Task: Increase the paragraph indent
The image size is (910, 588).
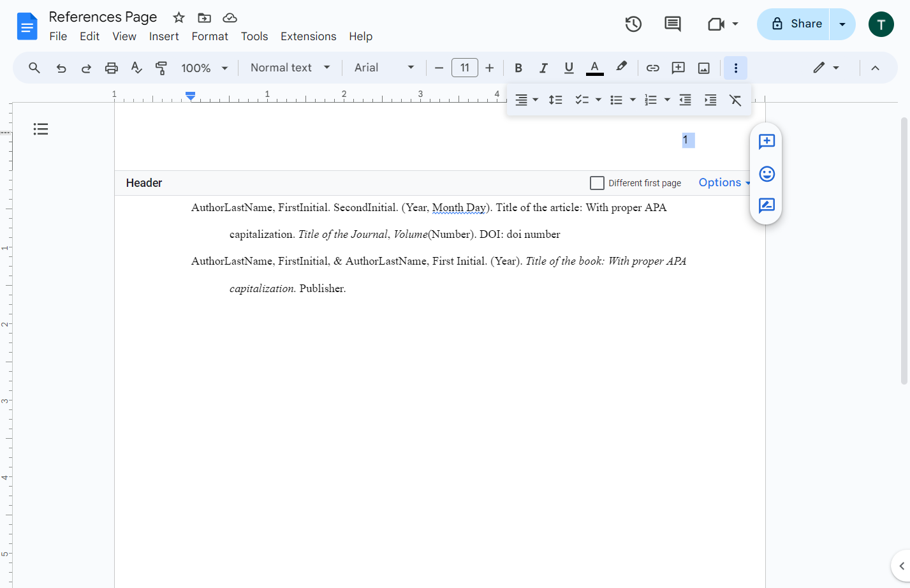Action: 710,100
